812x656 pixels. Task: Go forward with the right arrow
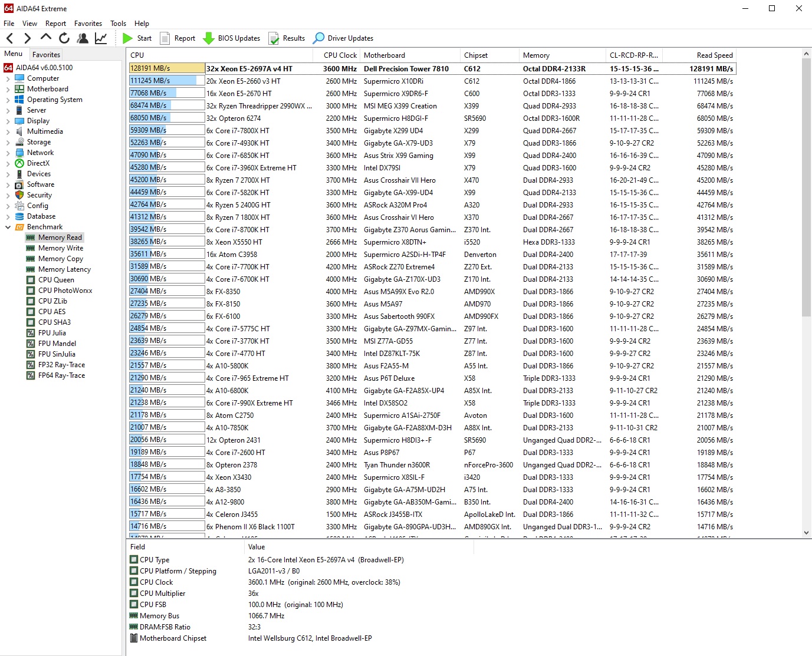coord(27,38)
